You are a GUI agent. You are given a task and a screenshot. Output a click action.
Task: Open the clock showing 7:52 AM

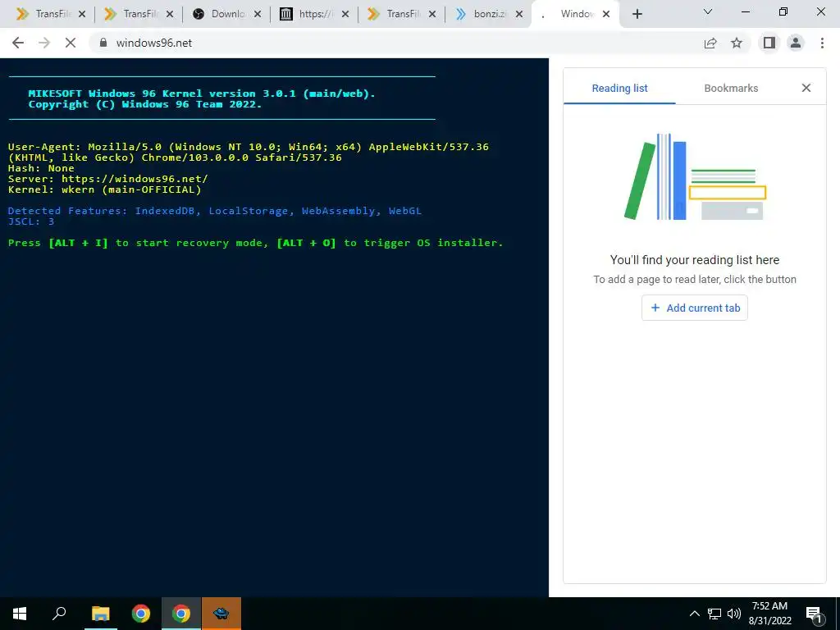(769, 614)
